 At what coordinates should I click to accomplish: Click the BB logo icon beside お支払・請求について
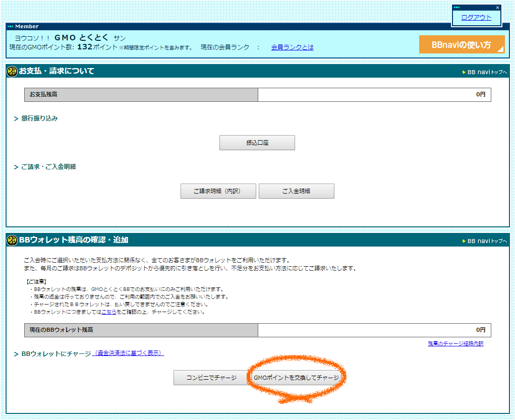click(12, 71)
